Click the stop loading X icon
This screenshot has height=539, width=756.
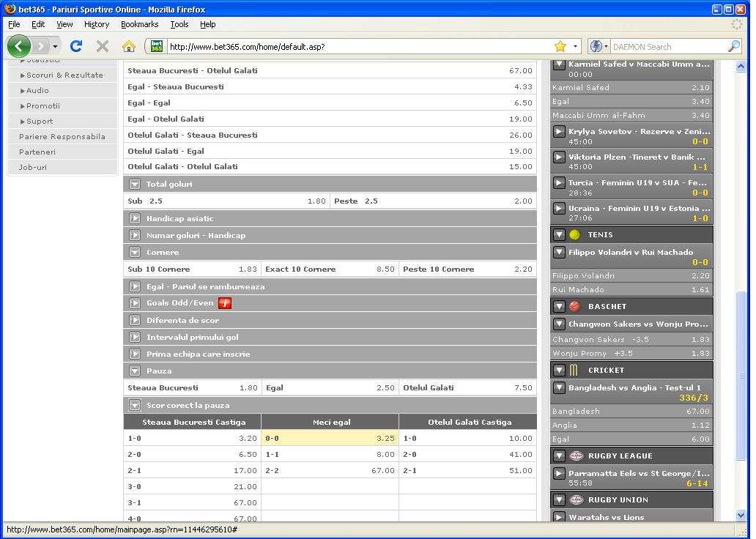pyautogui.click(x=103, y=46)
